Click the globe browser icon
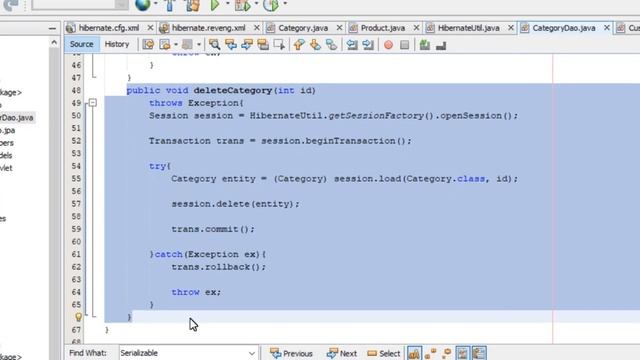Screen dimensions: 640x360 click(143, 5)
